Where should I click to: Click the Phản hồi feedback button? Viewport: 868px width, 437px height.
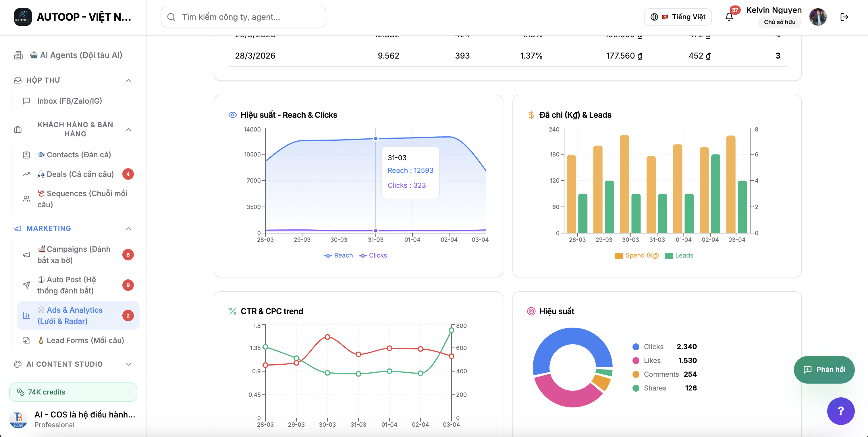[x=824, y=370]
